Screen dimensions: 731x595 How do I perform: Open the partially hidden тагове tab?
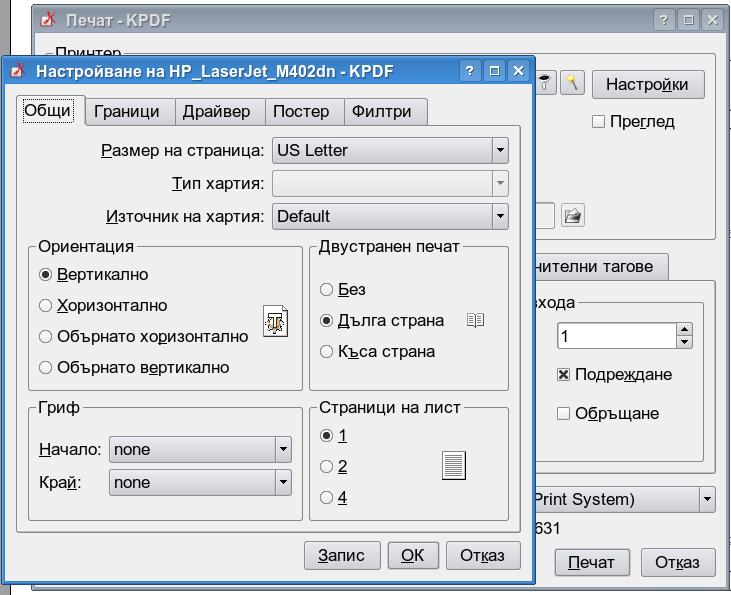(600, 267)
